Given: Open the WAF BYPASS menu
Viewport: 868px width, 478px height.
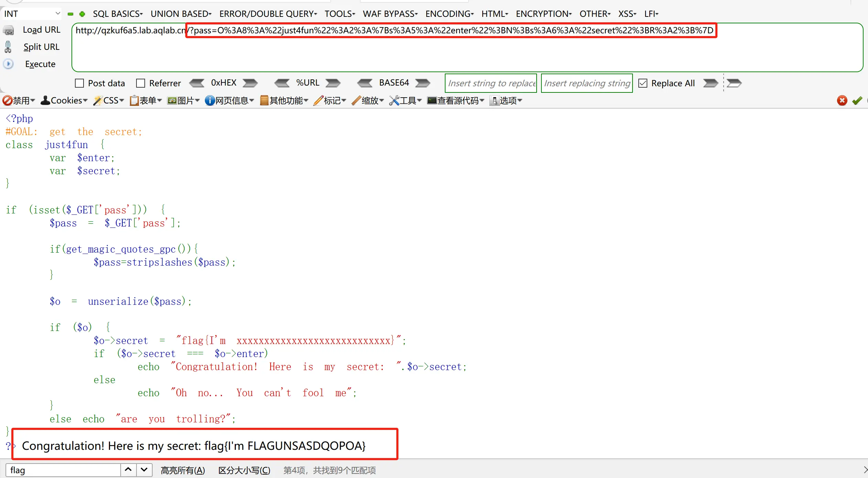Looking at the screenshot, I should click(390, 14).
